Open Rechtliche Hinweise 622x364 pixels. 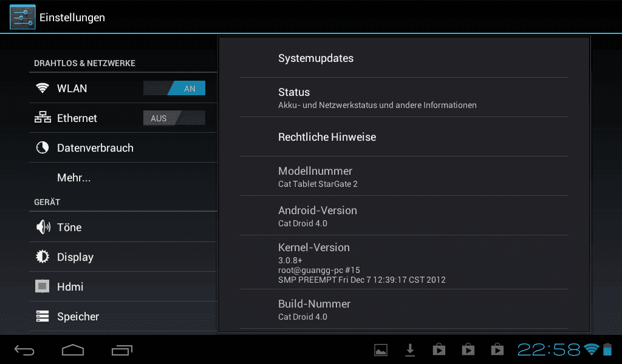click(x=404, y=136)
